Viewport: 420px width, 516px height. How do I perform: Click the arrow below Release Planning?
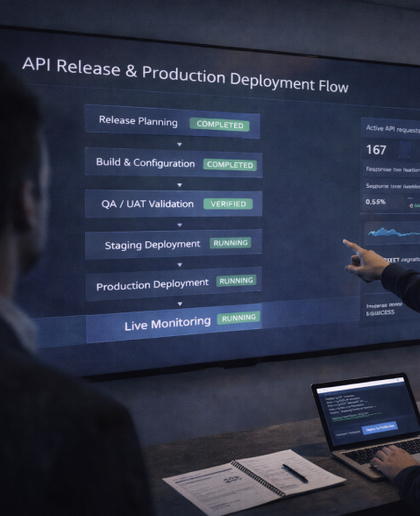[x=179, y=145]
